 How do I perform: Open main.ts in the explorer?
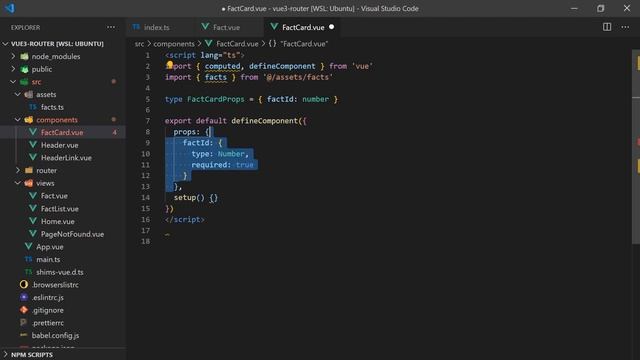(48, 259)
